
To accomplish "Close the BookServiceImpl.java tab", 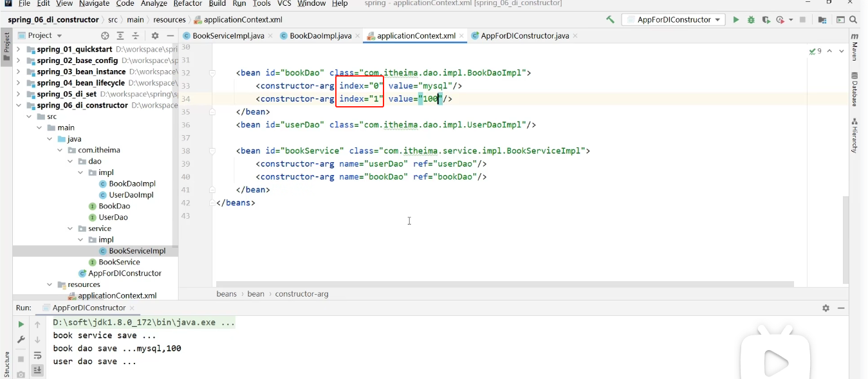I will coord(270,36).
